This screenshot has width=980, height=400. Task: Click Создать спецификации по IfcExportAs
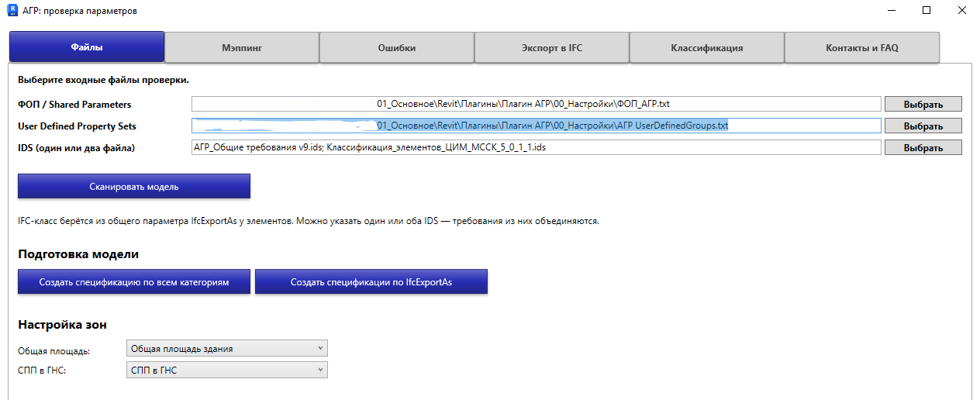pos(371,282)
